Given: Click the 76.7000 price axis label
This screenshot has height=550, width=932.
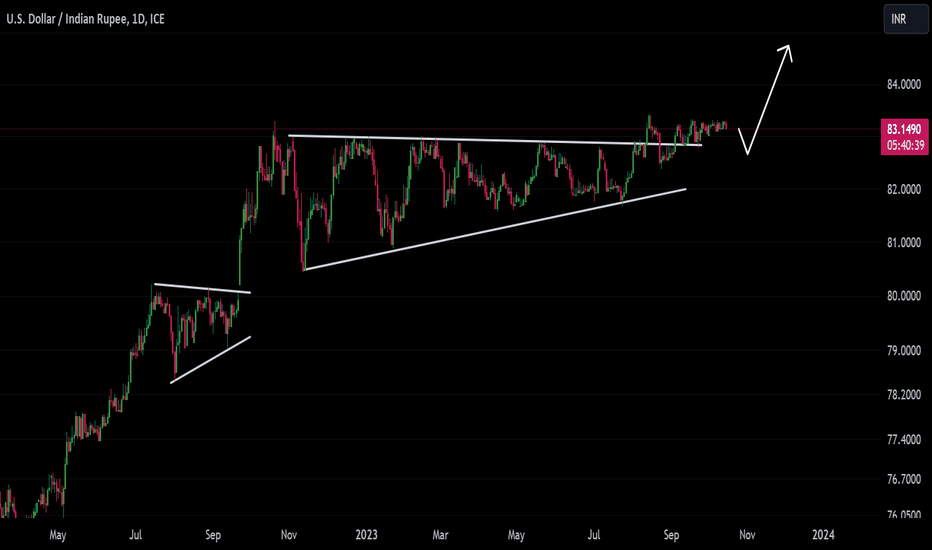Looking at the screenshot, I should point(903,479).
